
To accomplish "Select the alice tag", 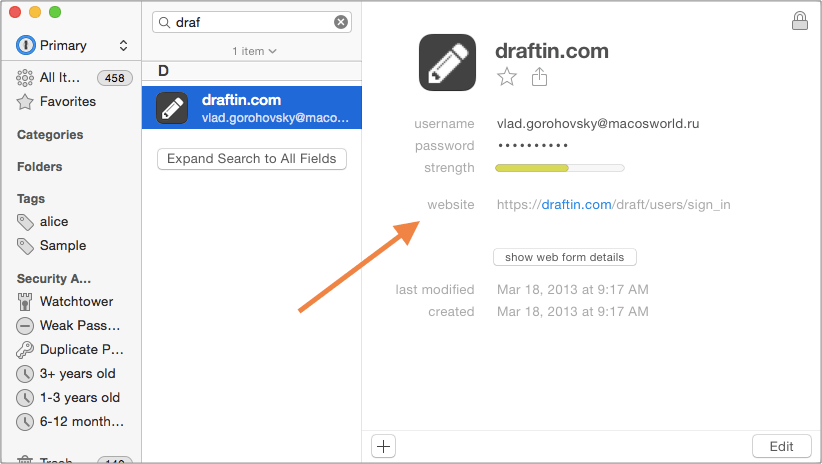I will (x=42, y=222).
